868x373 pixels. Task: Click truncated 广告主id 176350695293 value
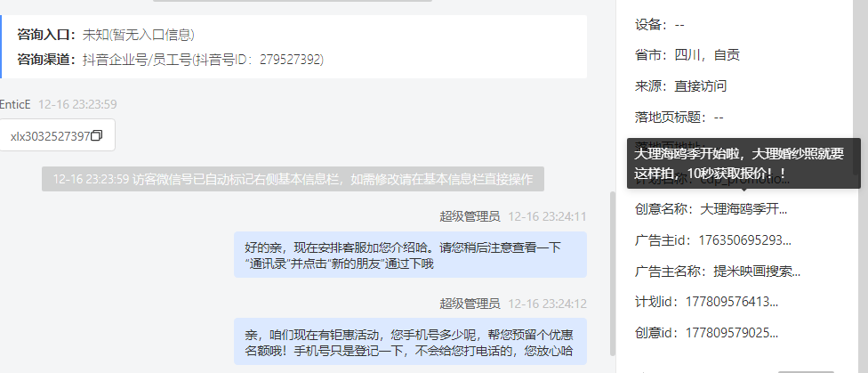click(x=745, y=240)
